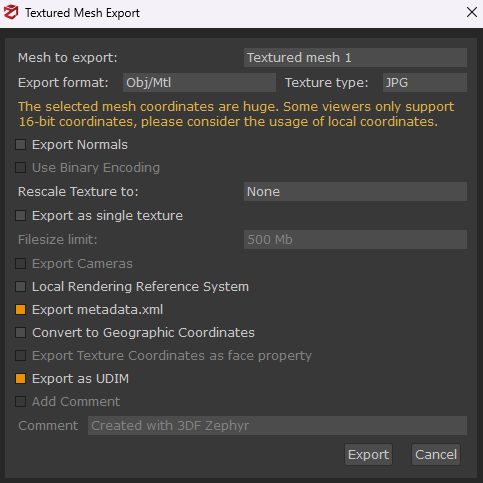Click the Cancel button
483x483 pixels.
coord(436,455)
